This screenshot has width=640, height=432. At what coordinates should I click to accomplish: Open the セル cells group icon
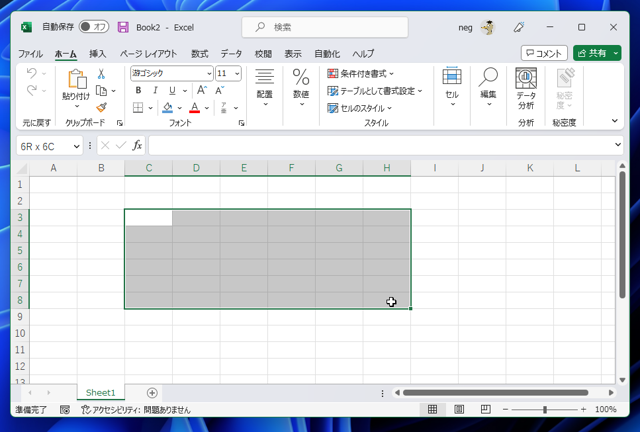point(452,87)
